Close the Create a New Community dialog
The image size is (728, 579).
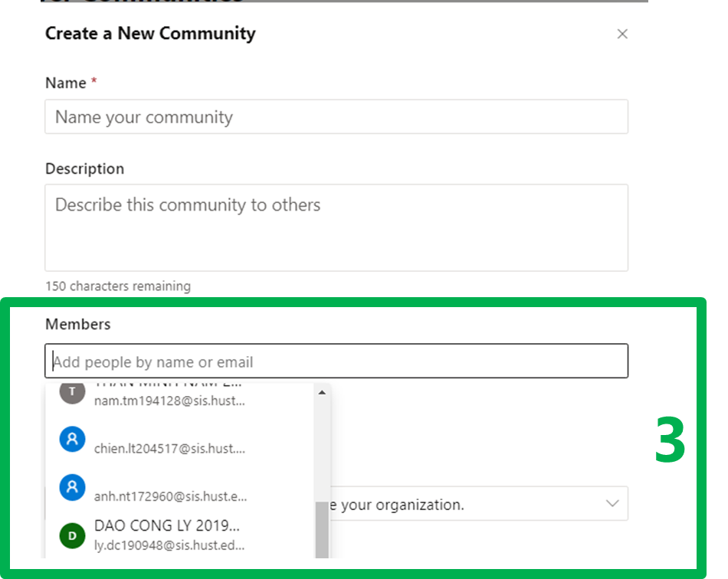pos(622,34)
